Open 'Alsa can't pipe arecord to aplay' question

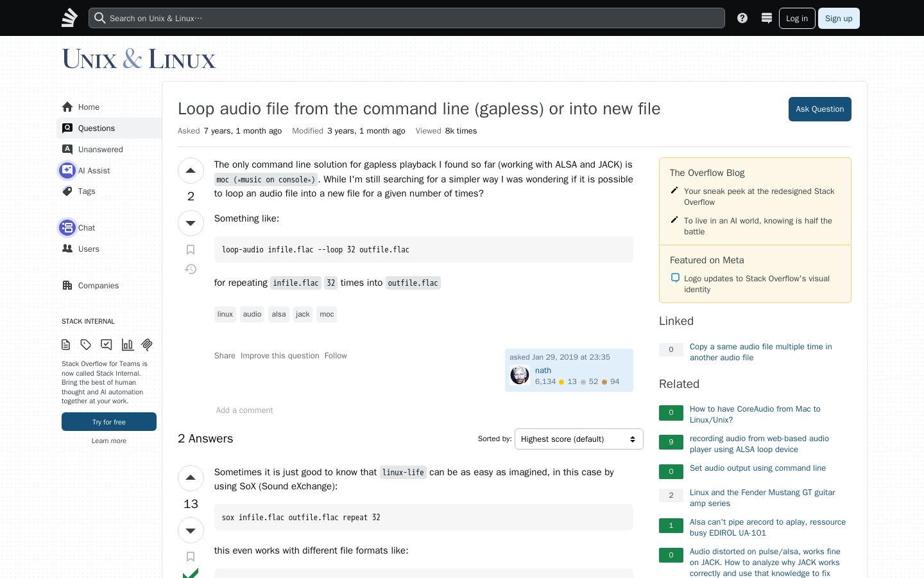pyautogui.click(x=767, y=527)
